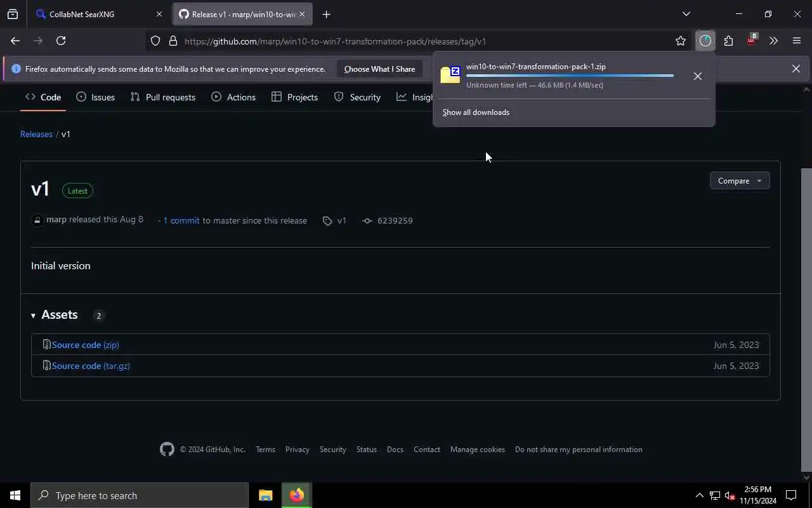Close the CollabNet SearXNG tab
The height and width of the screenshot is (508, 812).
click(159, 14)
